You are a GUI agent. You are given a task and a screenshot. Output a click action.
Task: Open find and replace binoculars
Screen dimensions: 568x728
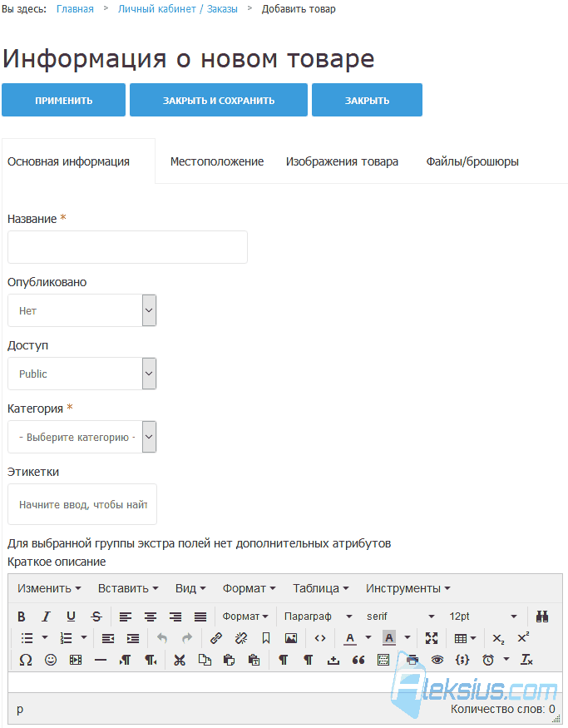(542, 617)
